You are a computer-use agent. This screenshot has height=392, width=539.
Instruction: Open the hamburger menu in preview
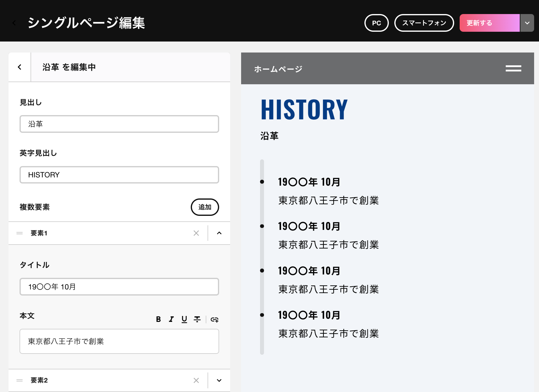click(513, 68)
